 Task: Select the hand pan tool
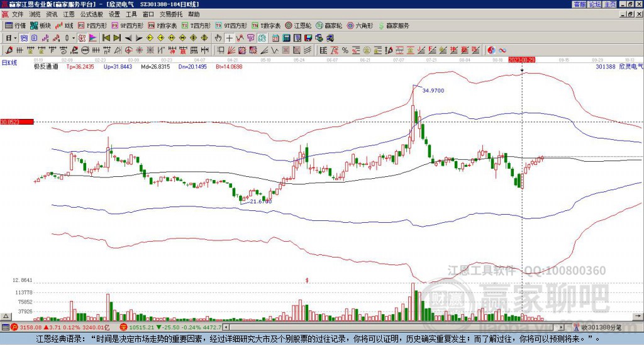(x=218, y=38)
